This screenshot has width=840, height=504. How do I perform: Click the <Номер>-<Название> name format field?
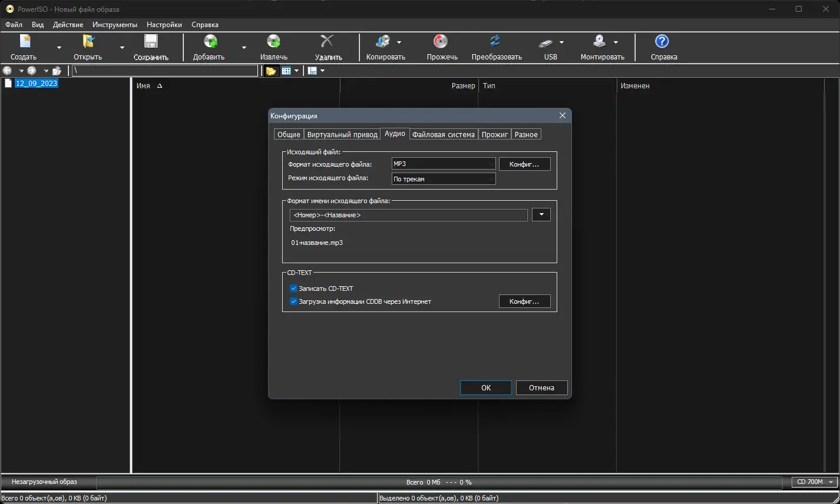tap(409, 215)
